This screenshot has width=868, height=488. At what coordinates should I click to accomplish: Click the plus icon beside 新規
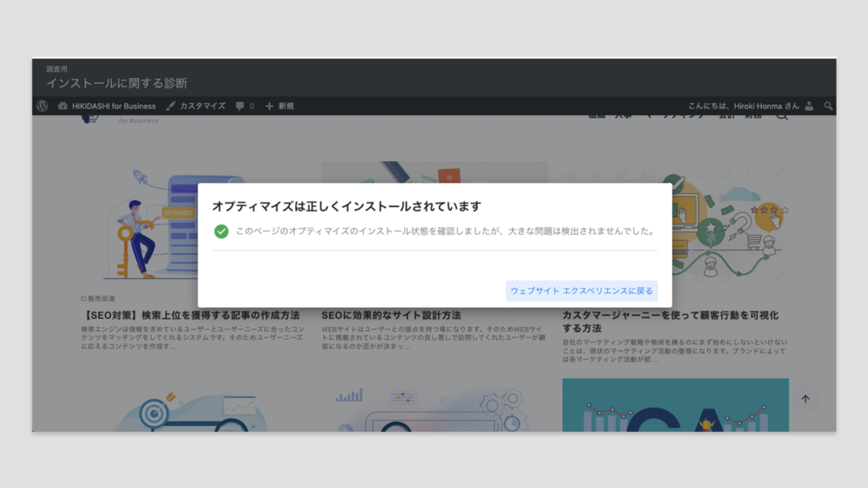click(270, 106)
